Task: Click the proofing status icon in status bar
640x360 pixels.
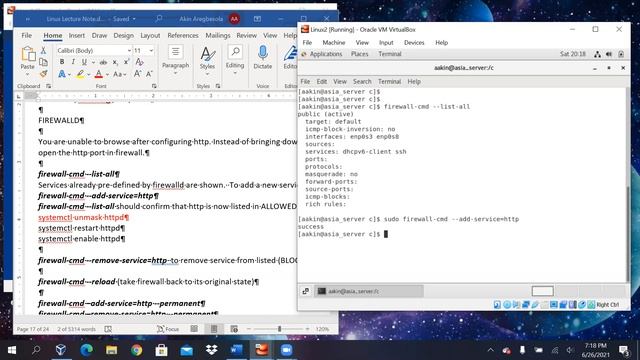Action: click(108, 329)
